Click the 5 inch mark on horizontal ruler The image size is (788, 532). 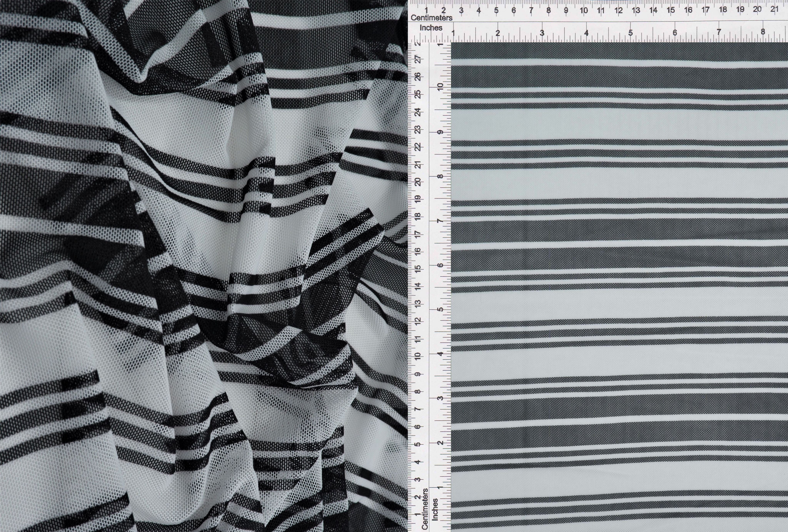[x=630, y=33]
